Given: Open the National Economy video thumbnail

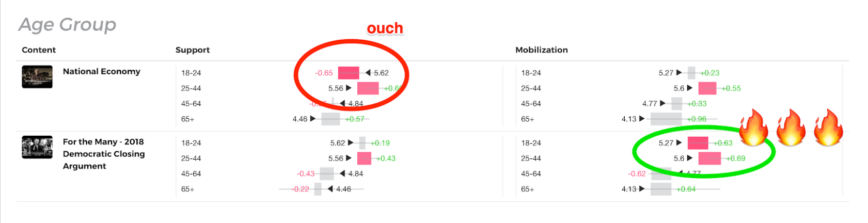Looking at the screenshot, I should 37,77.
